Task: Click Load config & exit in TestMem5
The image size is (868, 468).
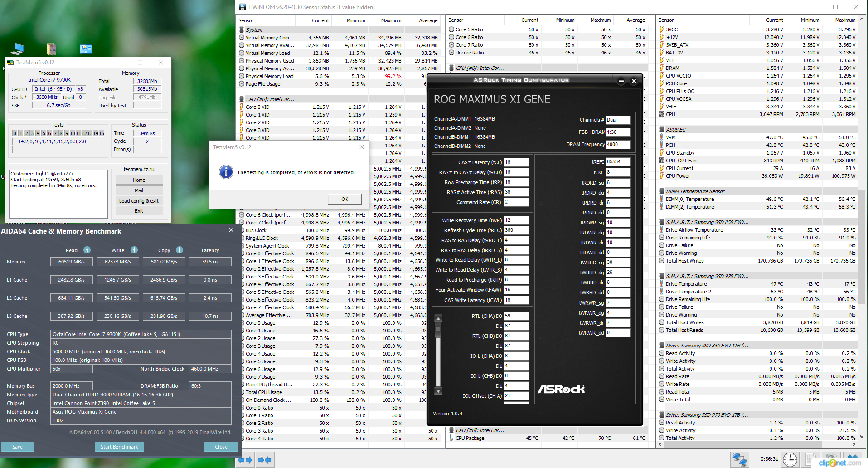Action: point(139,201)
